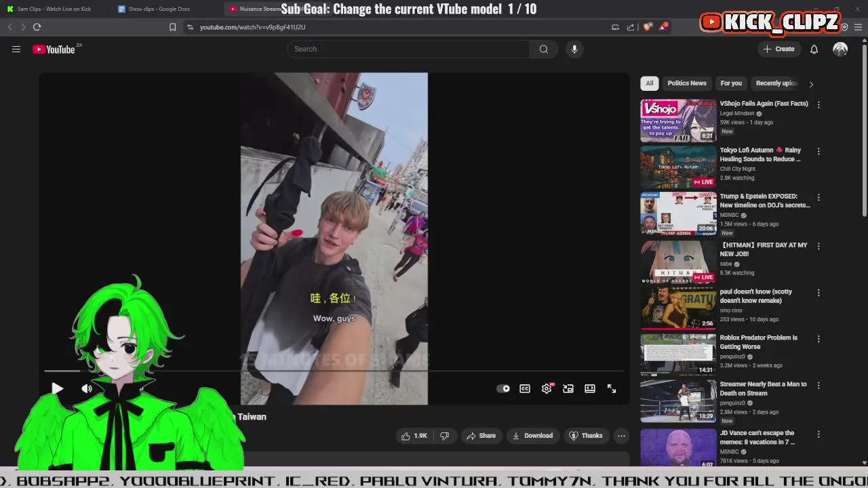Open options for VShojo Fails Again video

[x=818, y=105]
